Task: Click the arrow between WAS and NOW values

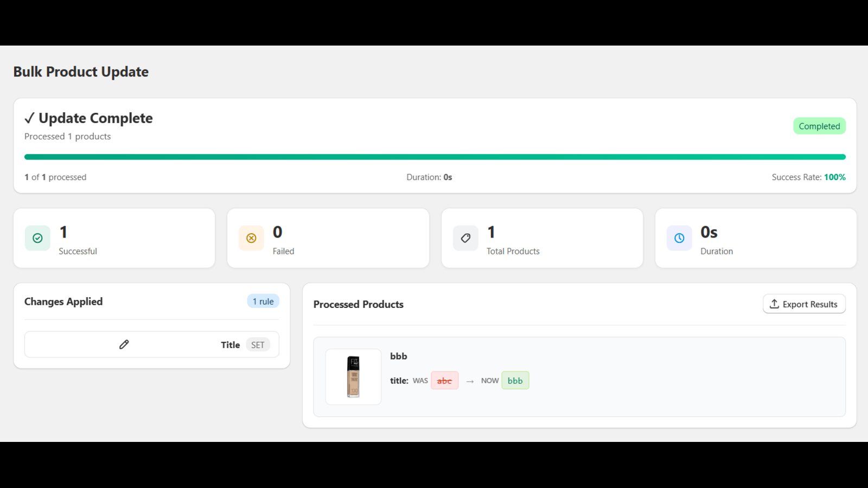Action: click(x=470, y=381)
